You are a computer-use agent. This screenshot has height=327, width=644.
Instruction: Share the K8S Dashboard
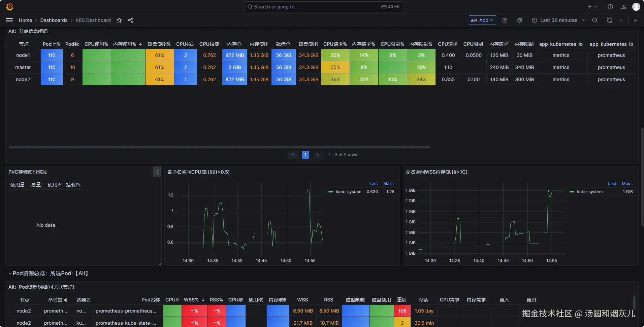pos(131,20)
